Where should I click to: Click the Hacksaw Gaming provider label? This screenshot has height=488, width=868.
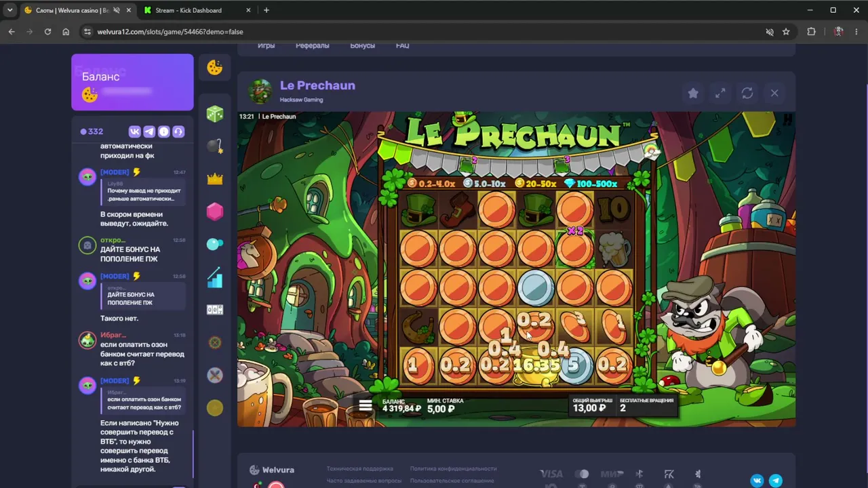301,100
